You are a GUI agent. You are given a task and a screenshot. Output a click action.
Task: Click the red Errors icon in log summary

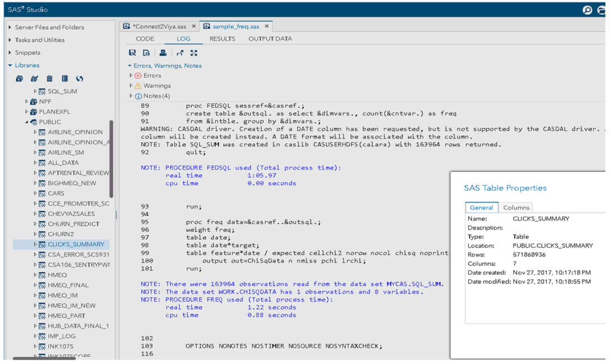pos(138,76)
